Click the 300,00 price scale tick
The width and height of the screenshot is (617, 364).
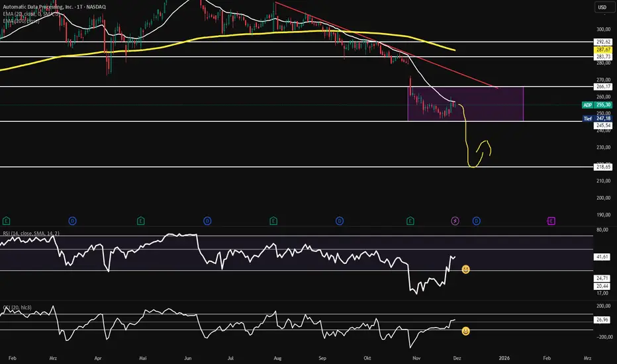click(603, 29)
